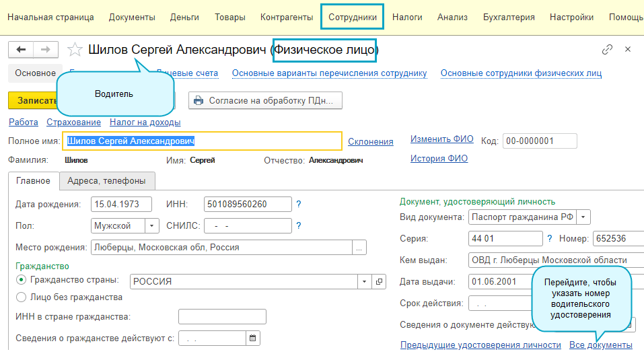
Task: Click the question mark next to СНИЛС
Action: 299,225
